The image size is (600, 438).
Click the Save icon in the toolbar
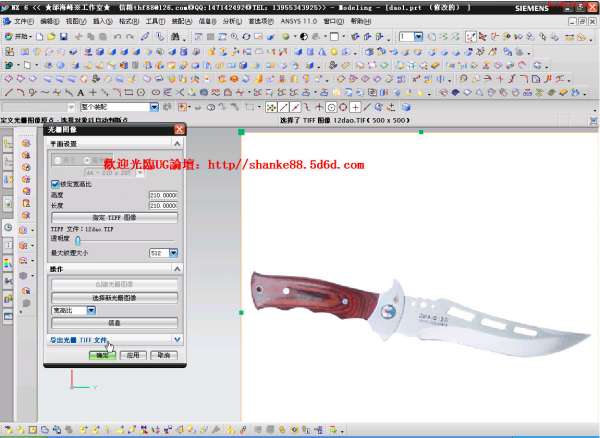pyautogui.click(x=62, y=37)
